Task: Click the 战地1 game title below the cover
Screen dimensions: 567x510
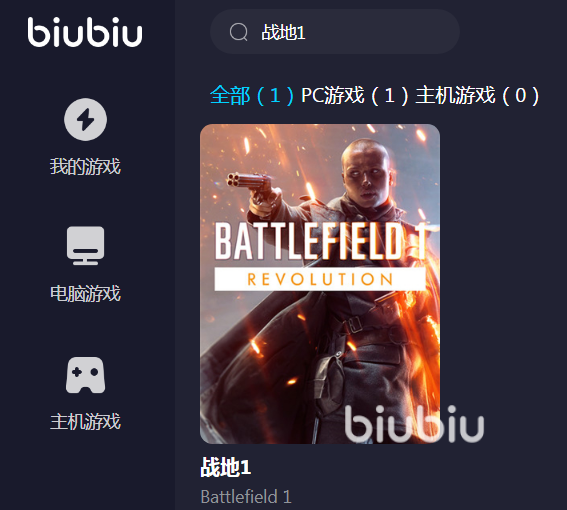Action: click(x=226, y=467)
